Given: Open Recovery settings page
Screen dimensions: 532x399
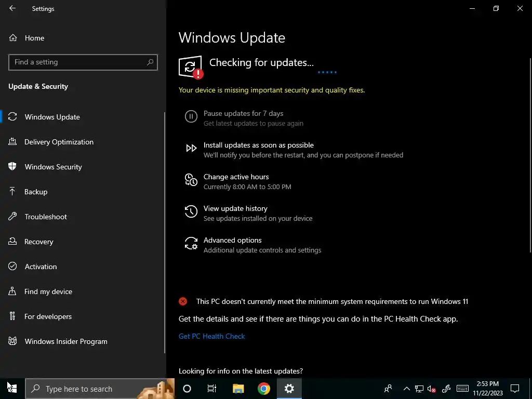Looking at the screenshot, I should coord(83,242).
